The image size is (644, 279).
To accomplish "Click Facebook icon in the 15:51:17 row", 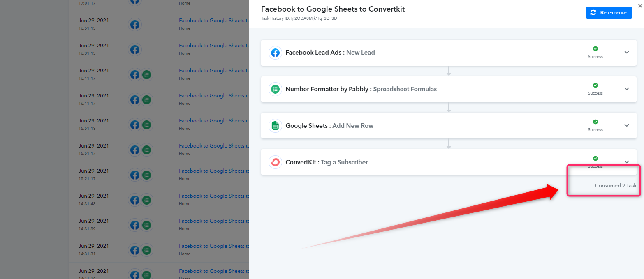I will point(134,150).
